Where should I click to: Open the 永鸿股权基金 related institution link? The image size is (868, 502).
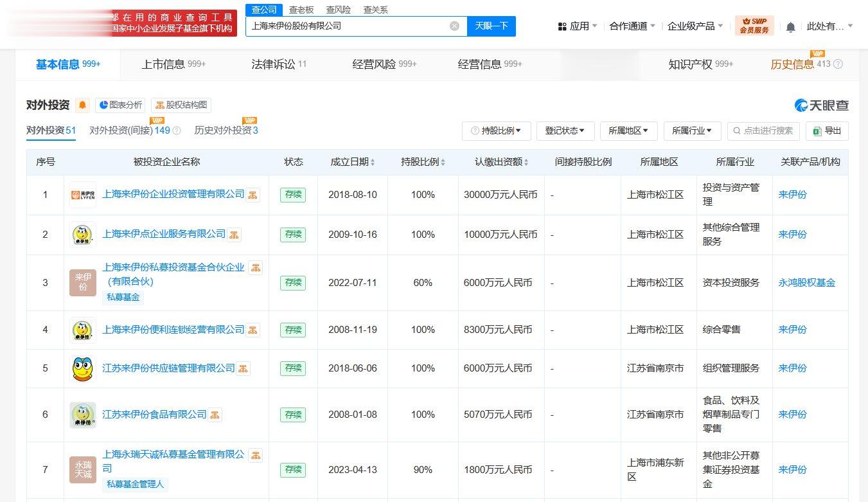pos(807,283)
